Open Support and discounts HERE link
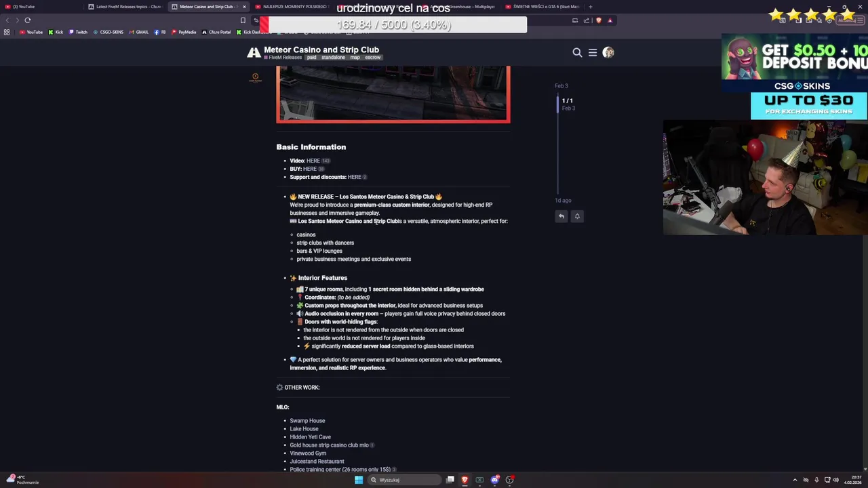Viewport: 868px width, 488px height. (354, 177)
